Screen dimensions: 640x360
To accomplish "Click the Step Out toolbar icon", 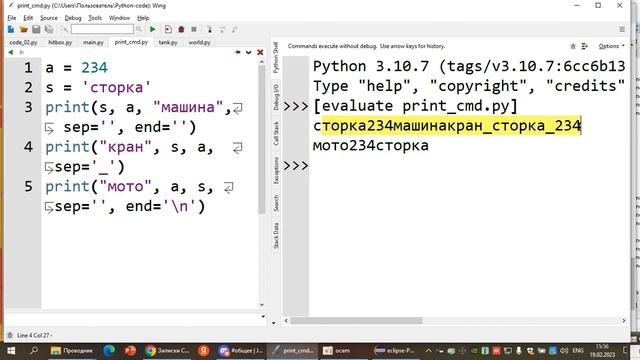I will click(235, 29).
